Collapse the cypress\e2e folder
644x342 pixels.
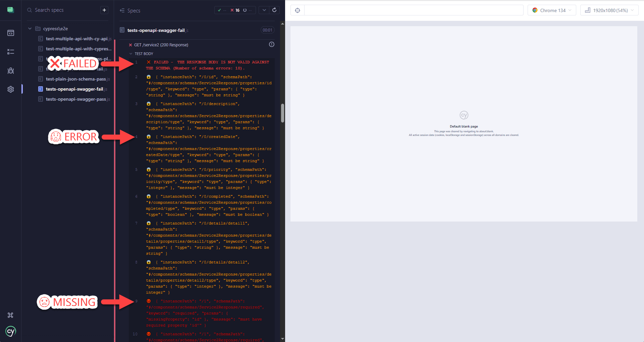30,29
